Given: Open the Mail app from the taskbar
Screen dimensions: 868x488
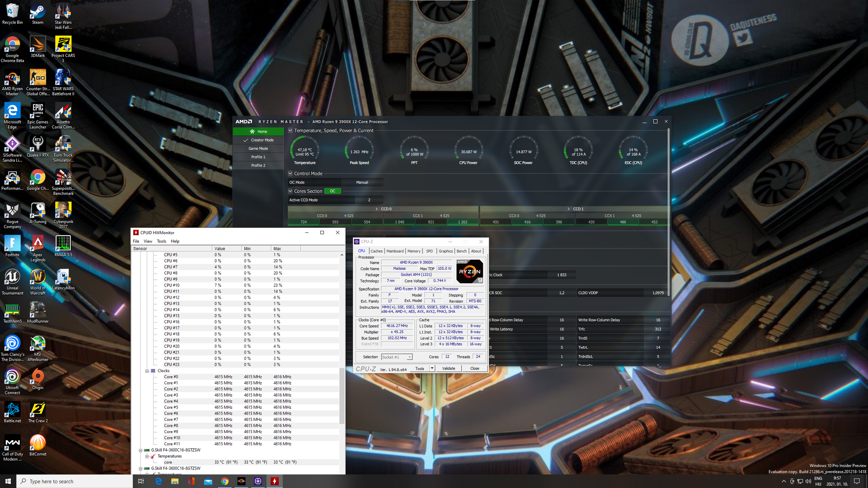Looking at the screenshot, I should click(x=208, y=481).
